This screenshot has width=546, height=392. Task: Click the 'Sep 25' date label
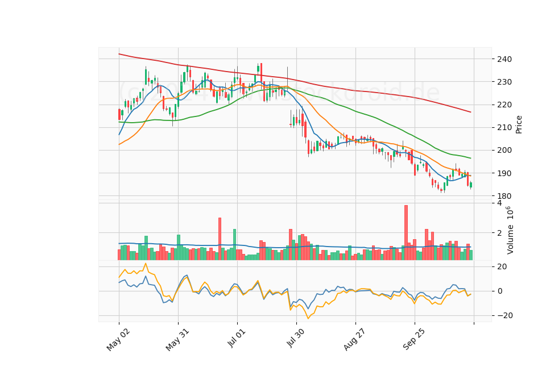coord(414,340)
